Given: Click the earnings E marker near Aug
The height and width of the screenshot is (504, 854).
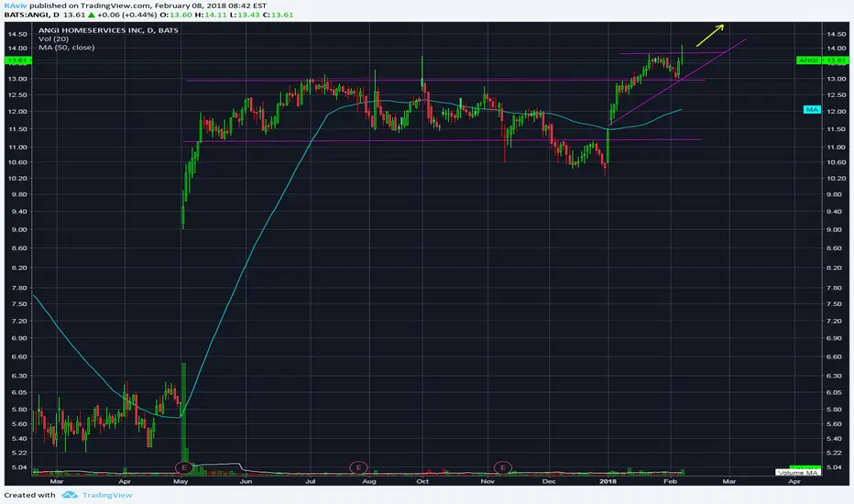Looking at the screenshot, I should click(358, 467).
